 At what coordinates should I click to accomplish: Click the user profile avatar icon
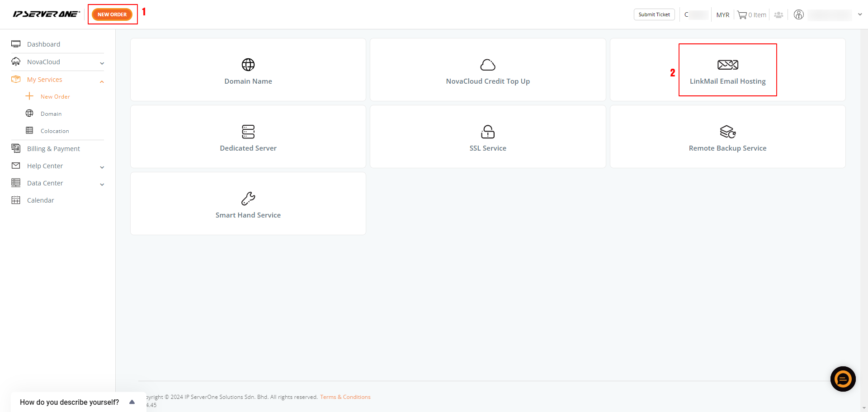[799, 14]
